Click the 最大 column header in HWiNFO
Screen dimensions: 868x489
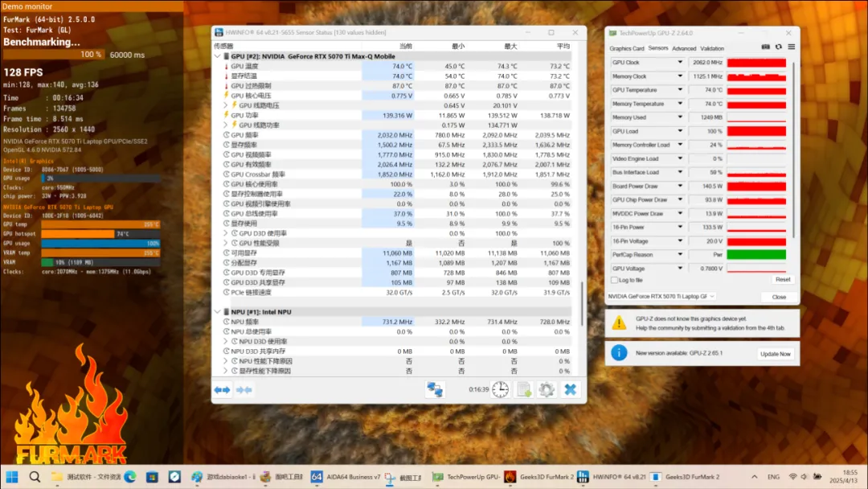pos(510,46)
